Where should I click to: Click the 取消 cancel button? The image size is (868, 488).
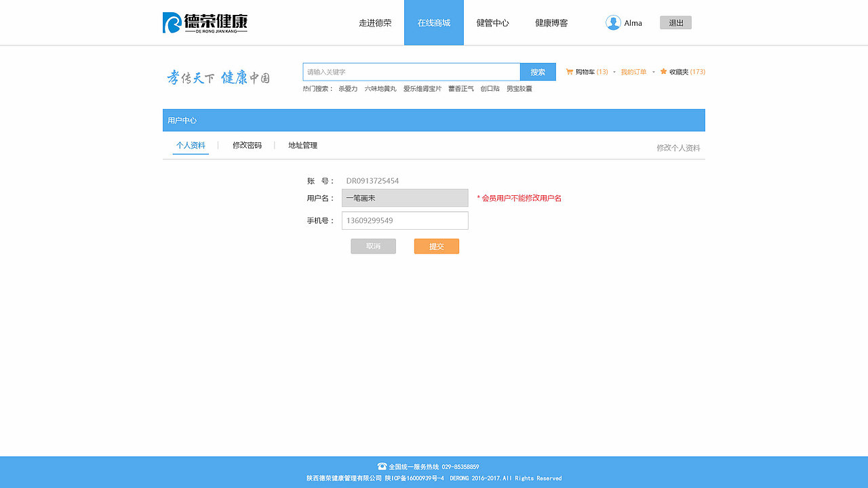[373, 246]
